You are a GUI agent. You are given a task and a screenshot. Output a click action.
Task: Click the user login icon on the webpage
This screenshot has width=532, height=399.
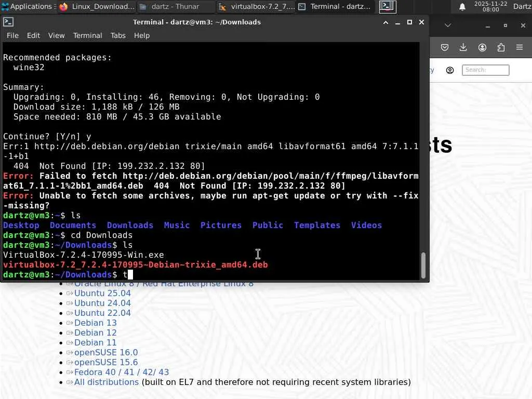pos(450,70)
